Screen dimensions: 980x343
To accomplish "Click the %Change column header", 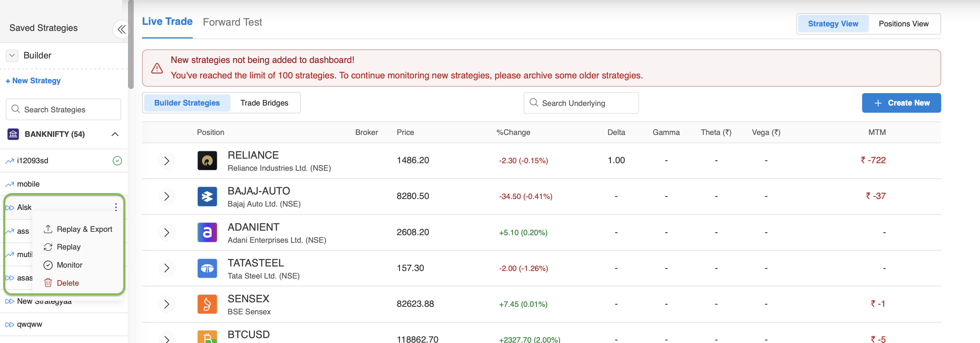I will (513, 132).
